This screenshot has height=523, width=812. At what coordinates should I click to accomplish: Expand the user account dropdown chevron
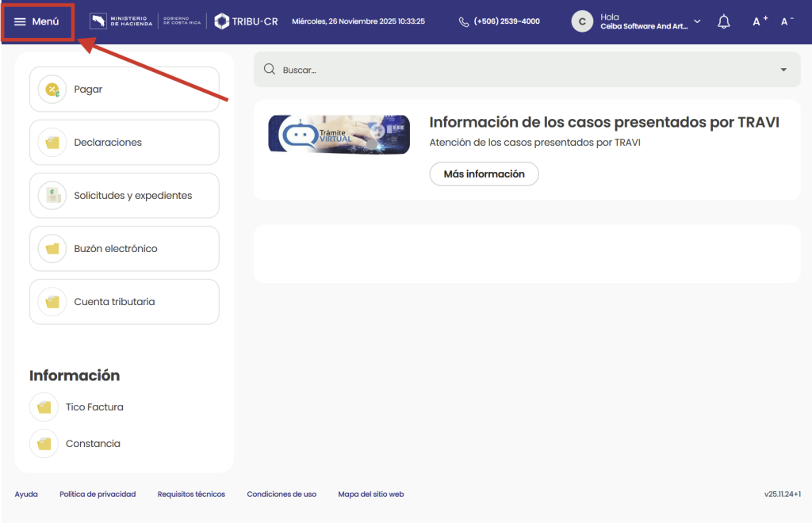[x=697, y=21]
